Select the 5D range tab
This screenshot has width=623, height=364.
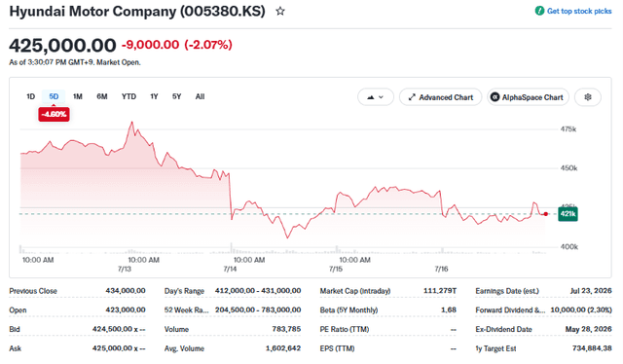[x=54, y=96]
